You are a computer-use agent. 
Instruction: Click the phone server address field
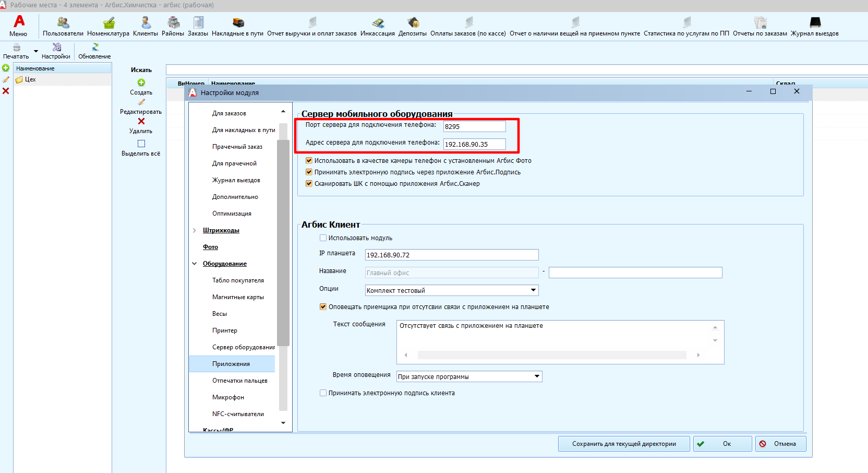(475, 144)
